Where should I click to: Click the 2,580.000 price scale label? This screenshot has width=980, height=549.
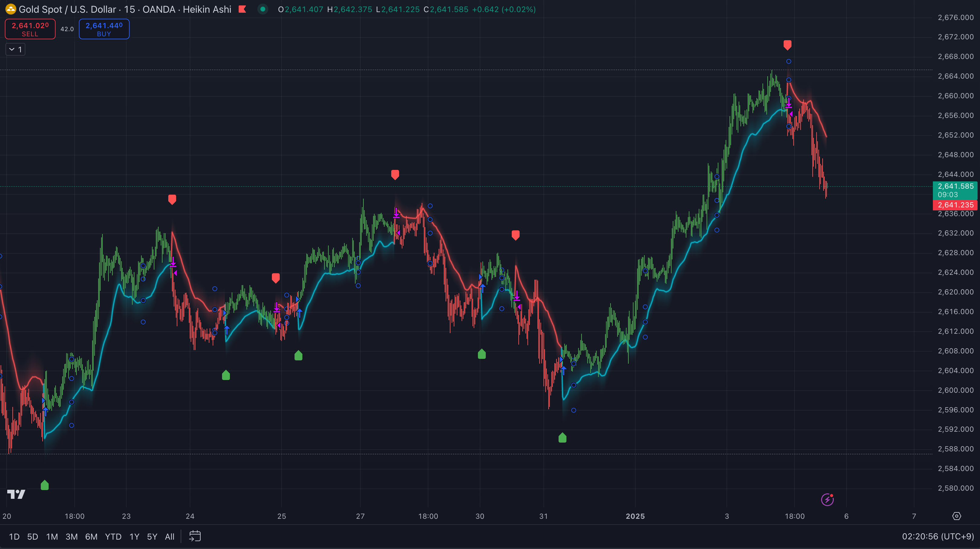(x=956, y=488)
